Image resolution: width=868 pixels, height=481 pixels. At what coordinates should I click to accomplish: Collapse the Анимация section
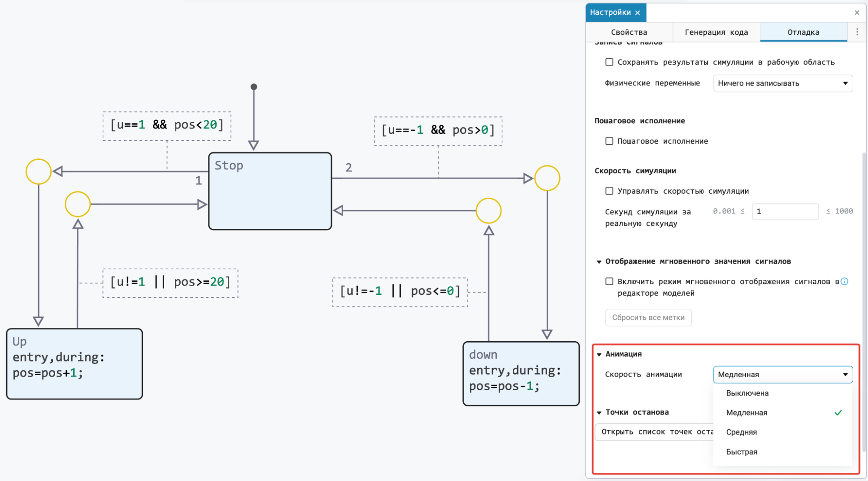[599, 354]
